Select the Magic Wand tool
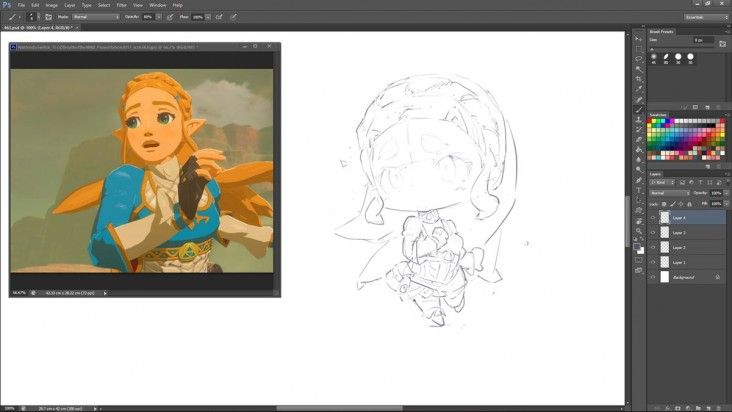The image size is (732, 412). pos(638,69)
